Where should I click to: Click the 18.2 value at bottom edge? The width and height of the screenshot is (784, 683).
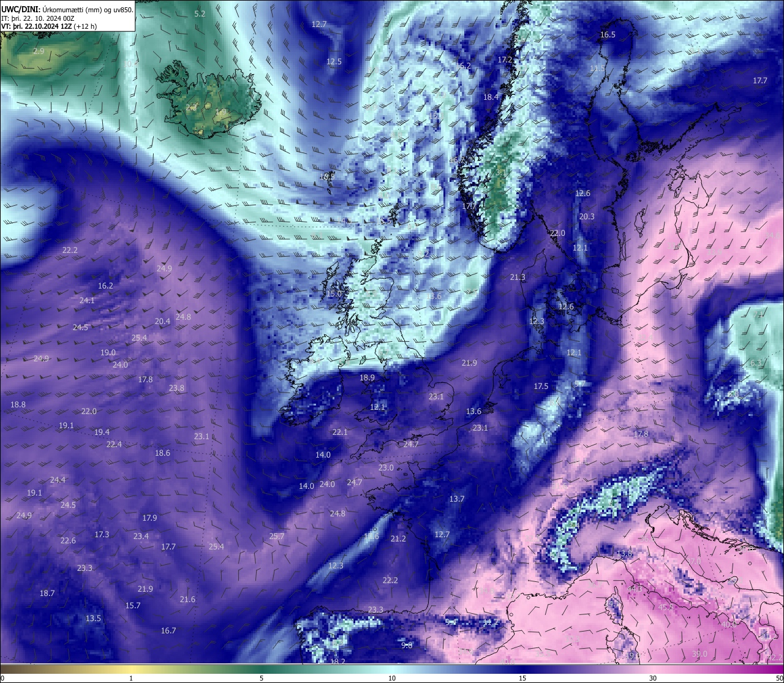(x=337, y=662)
